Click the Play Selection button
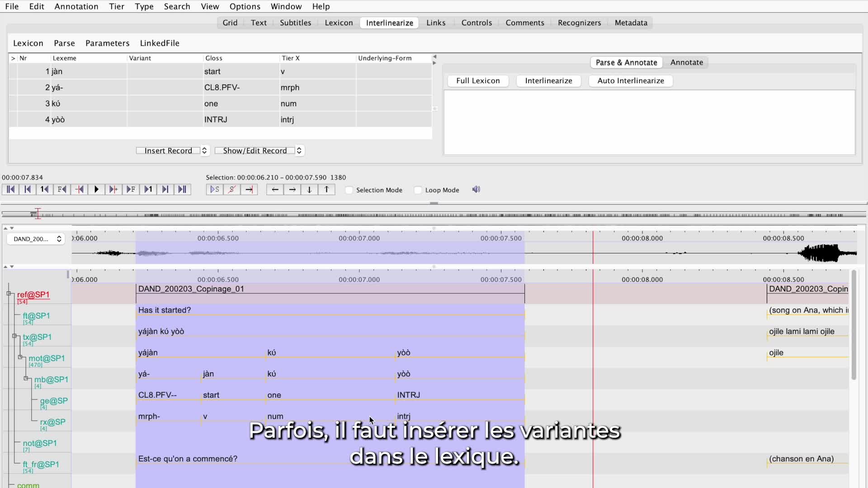The image size is (868, 488). coord(215,189)
